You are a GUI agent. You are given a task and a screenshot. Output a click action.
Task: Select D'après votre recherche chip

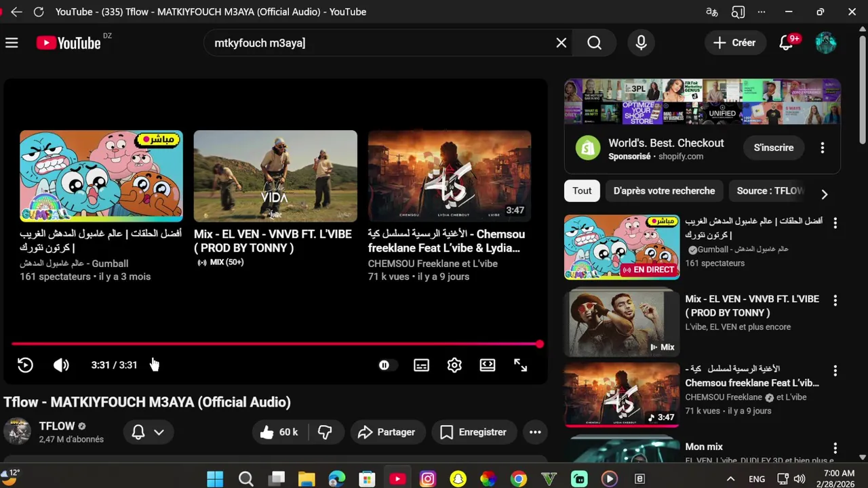point(664,191)
